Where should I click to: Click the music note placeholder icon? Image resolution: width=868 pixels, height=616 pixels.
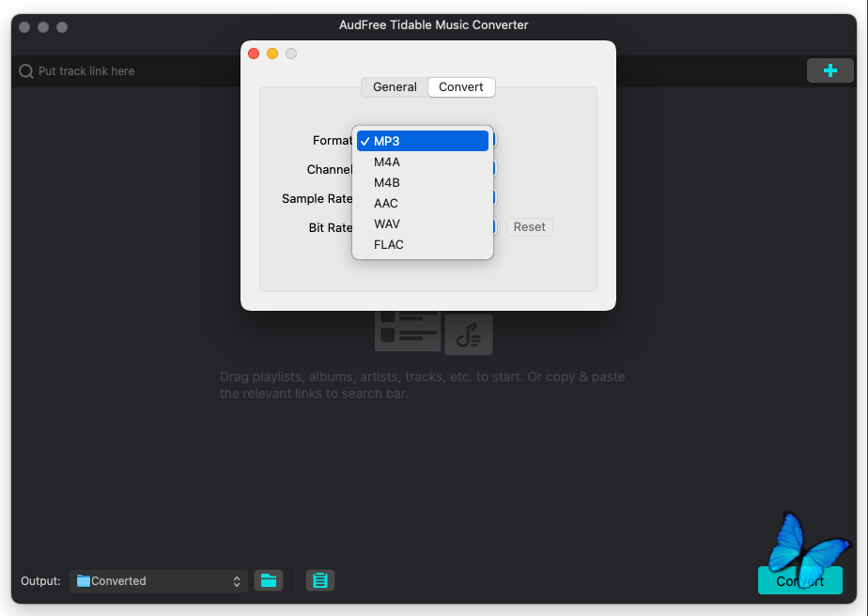coord(469,335)
